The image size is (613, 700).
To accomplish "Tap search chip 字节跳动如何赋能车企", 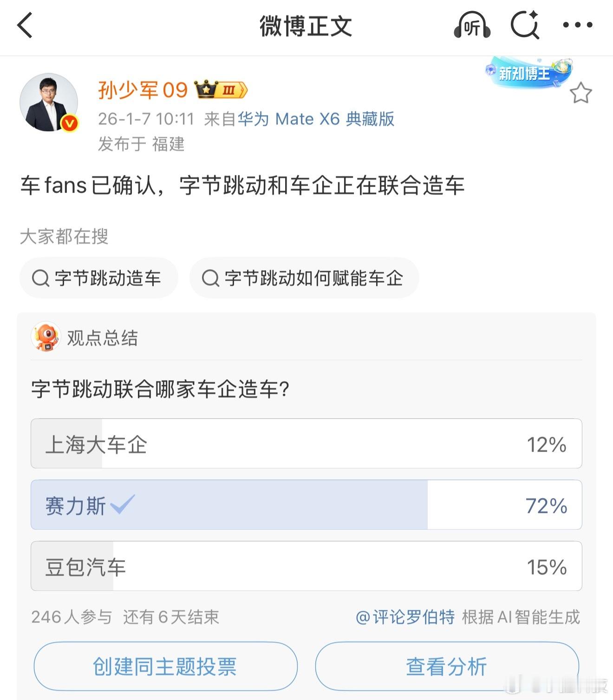I will [x=304, y=278].
